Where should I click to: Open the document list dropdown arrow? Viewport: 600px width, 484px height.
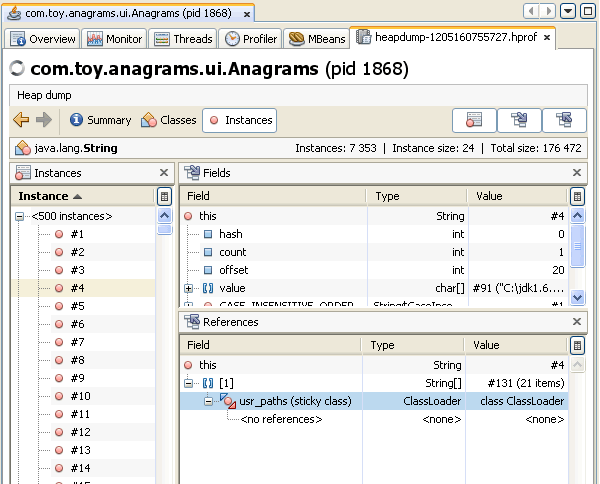pyautogui.click(x=568, y=11)
